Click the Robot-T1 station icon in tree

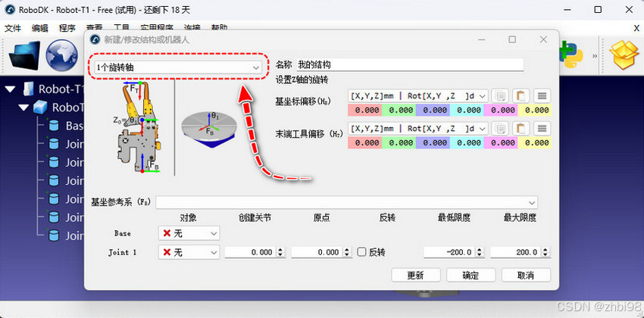coord(28,89)
